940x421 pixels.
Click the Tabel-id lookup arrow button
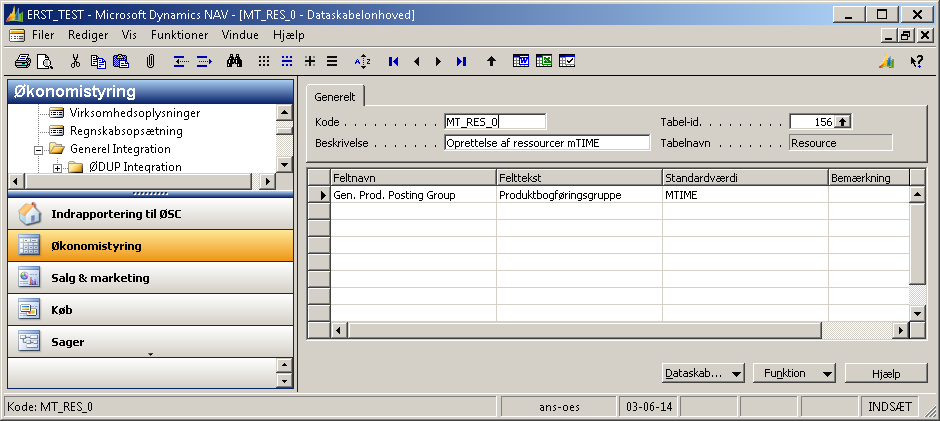click(x=843, y=122)
